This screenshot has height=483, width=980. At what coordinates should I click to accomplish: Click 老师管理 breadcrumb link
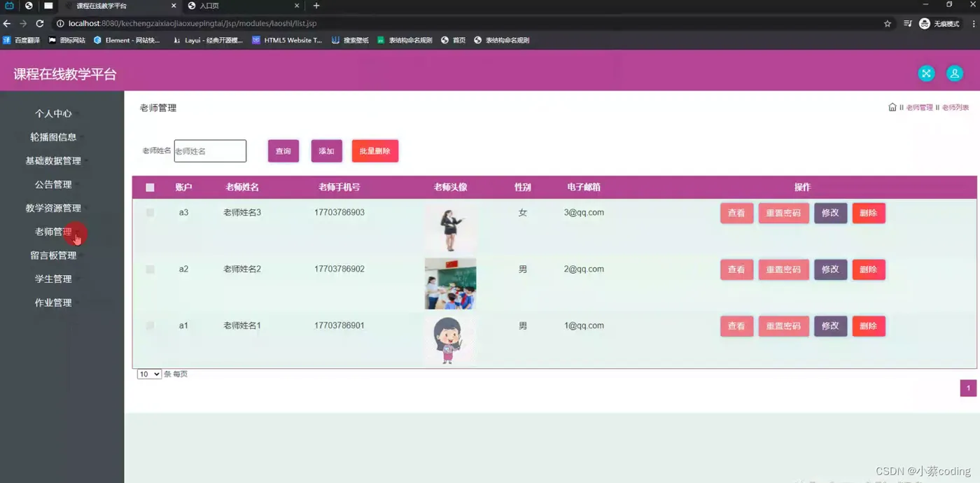(919, 108)
